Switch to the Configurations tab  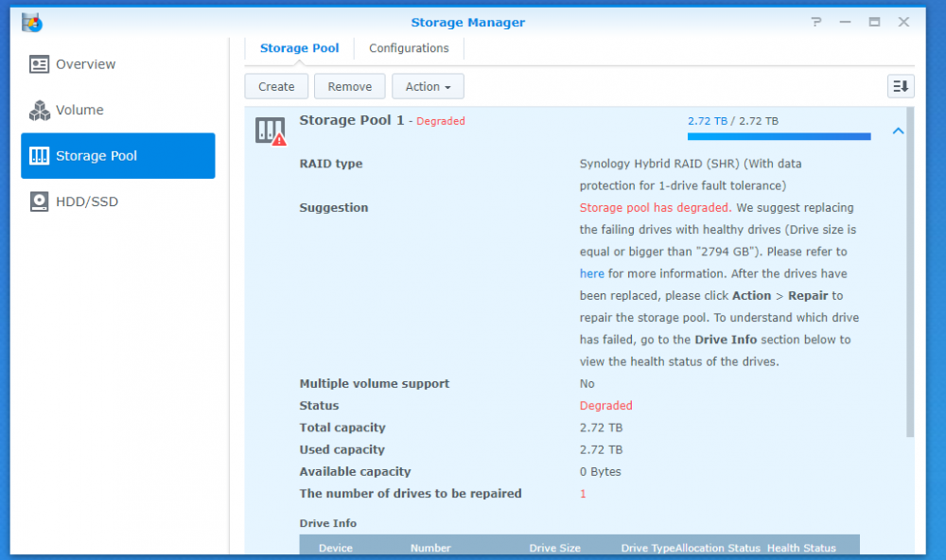click(409, 48)
